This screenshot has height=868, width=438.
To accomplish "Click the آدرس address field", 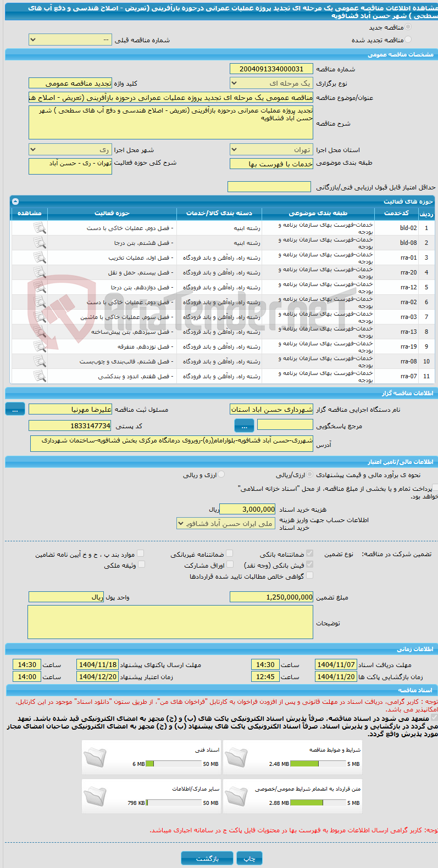I will (171, 444).
